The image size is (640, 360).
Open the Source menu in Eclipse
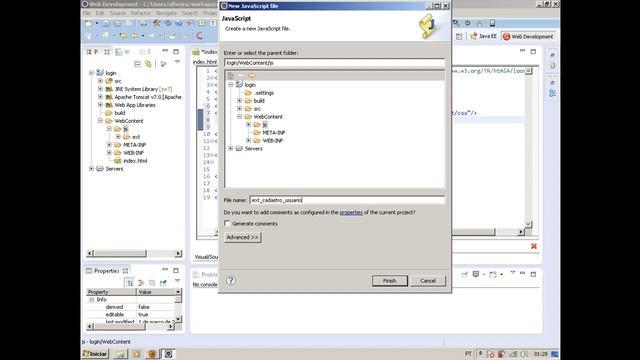118,13
